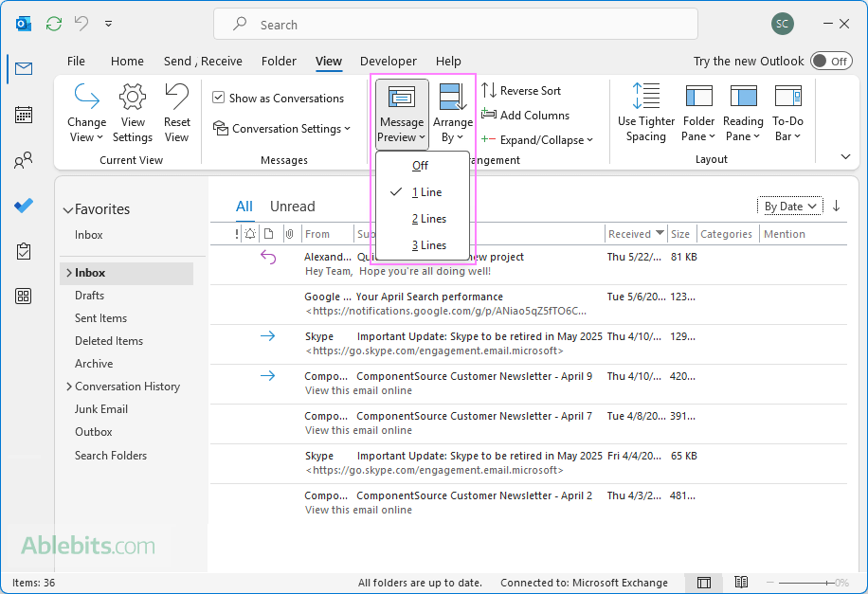Image resolution: width=868 pixels, height=594 pixels.
Task: Open the Junk Email folder
Action: [x=100, y=408]
